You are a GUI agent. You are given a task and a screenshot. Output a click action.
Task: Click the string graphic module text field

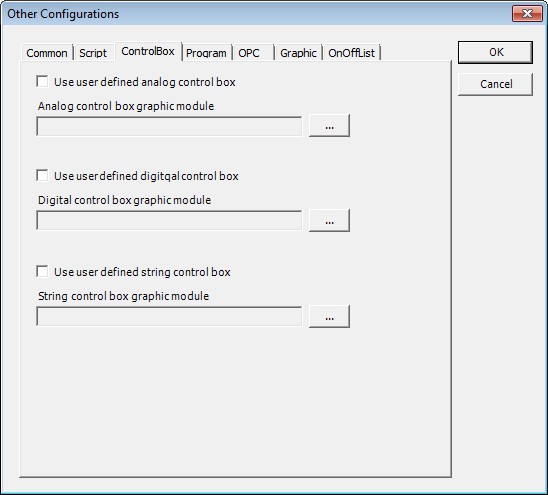point(169,317)
